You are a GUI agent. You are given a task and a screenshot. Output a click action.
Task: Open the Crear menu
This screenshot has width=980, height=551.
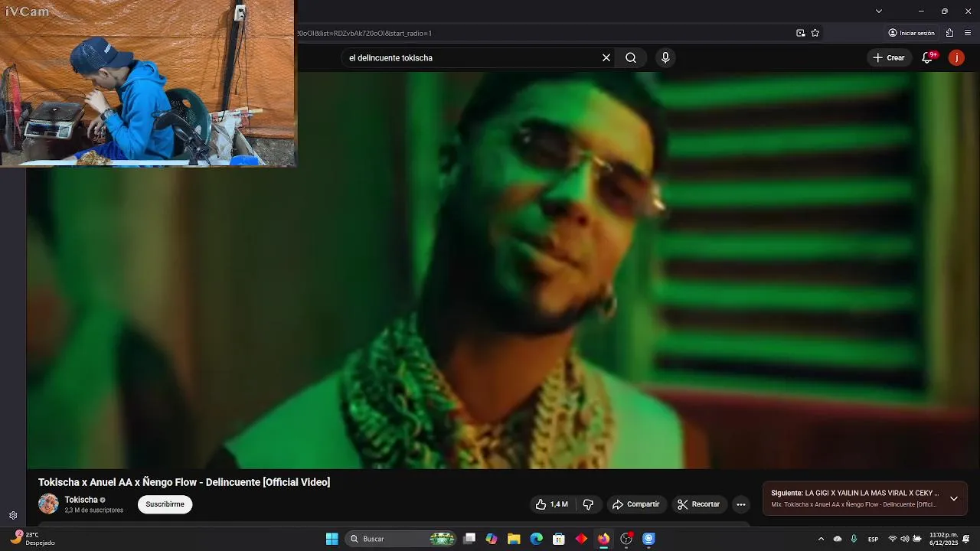pos(889,57)
